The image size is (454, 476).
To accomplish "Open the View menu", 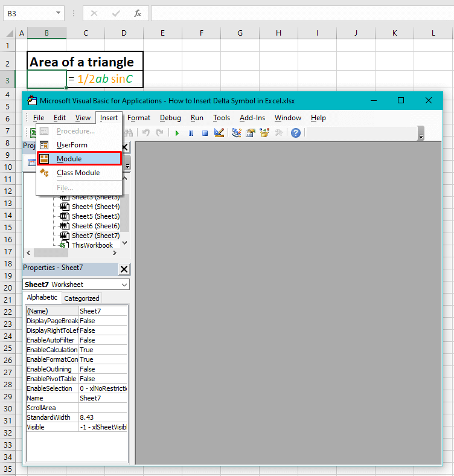I will [83, 118].
